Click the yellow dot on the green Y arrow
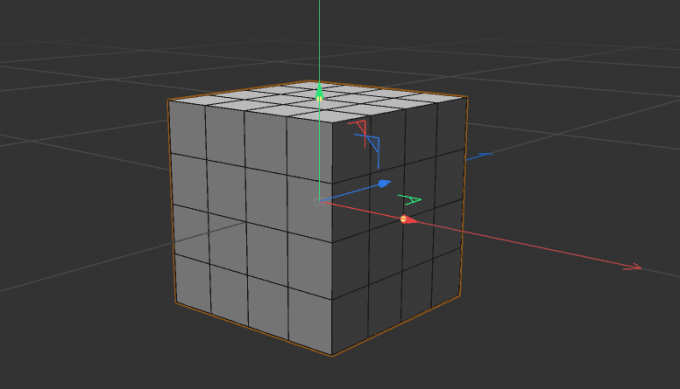Image resolution: width=680 pixels, height=389 pixels. click(x=320, y=99)
